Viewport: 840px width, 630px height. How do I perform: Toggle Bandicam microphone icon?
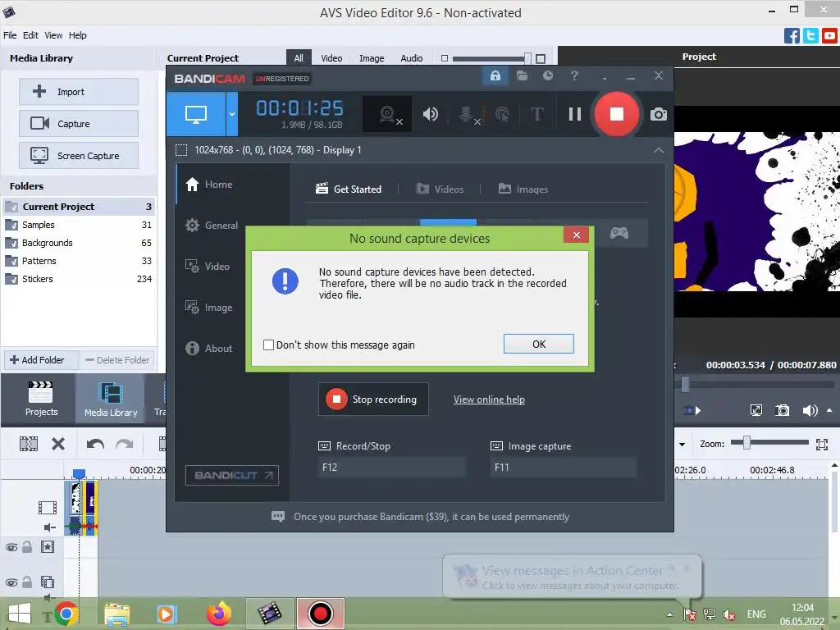point(467,114)
